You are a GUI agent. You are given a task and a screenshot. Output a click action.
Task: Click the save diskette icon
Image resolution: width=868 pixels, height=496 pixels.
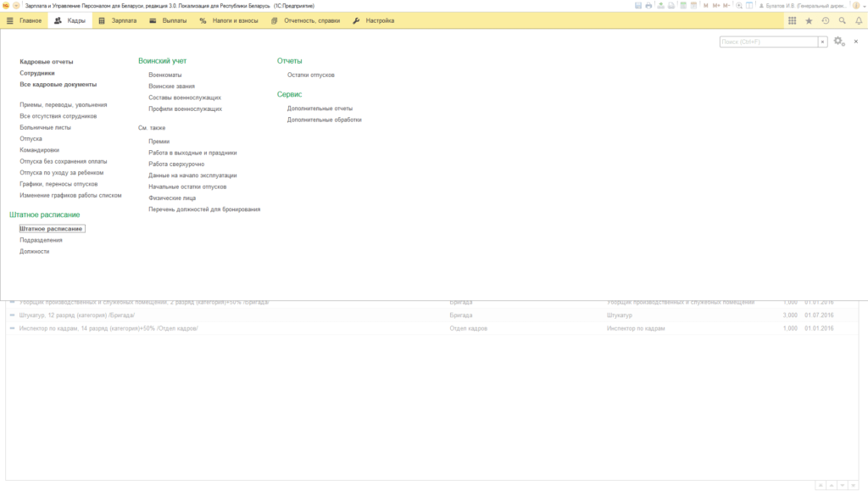(637, 6)
